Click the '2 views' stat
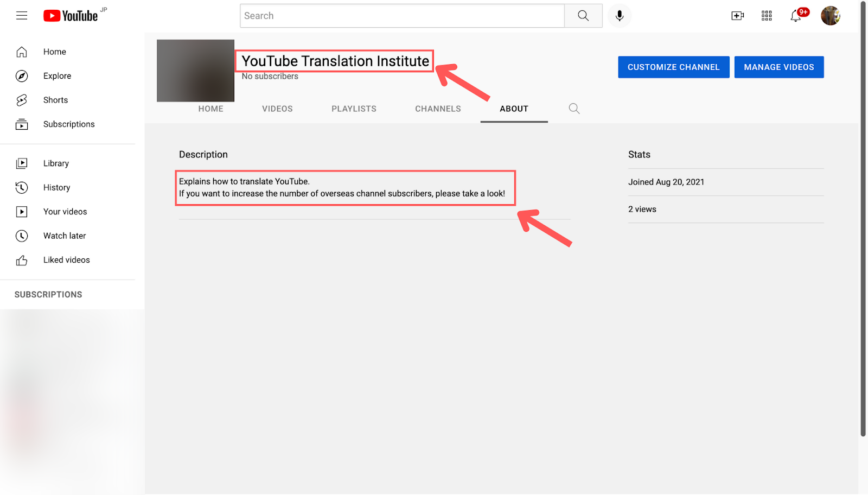 point(642,210)
